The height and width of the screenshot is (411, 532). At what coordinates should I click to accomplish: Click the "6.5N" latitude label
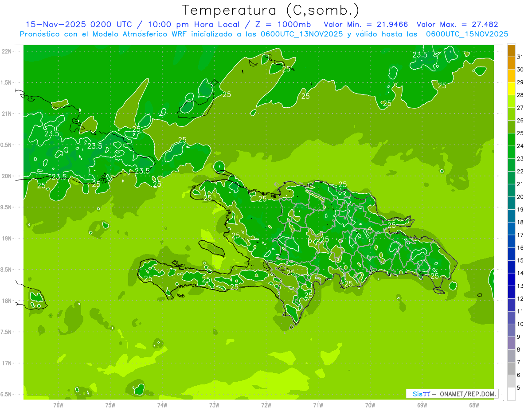[7, 395]
